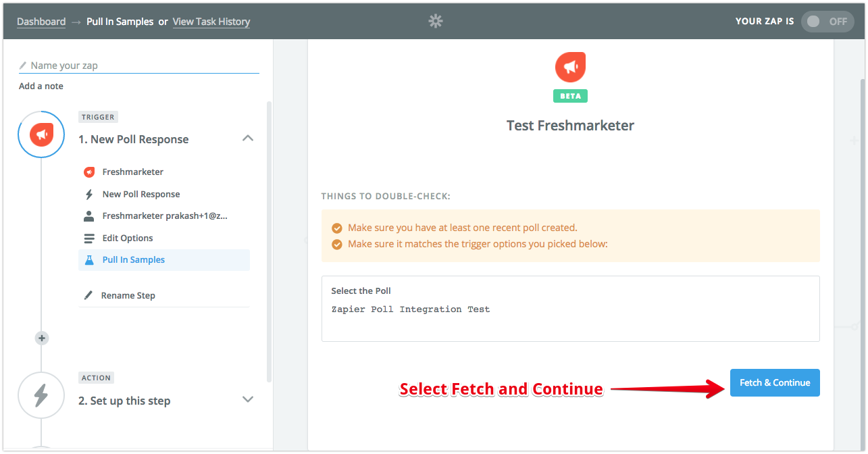Select the Freshmarketer prakash+1 account item

coord(164,216)
